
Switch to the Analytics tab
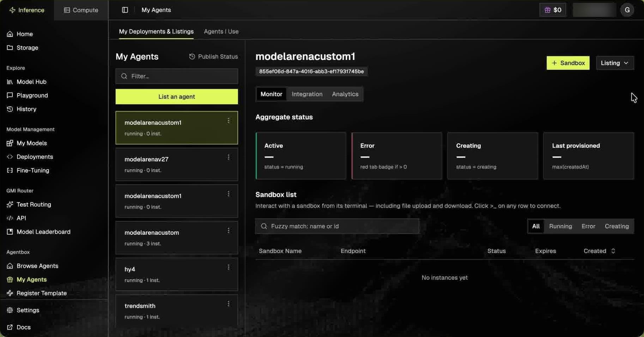[345, 94]
